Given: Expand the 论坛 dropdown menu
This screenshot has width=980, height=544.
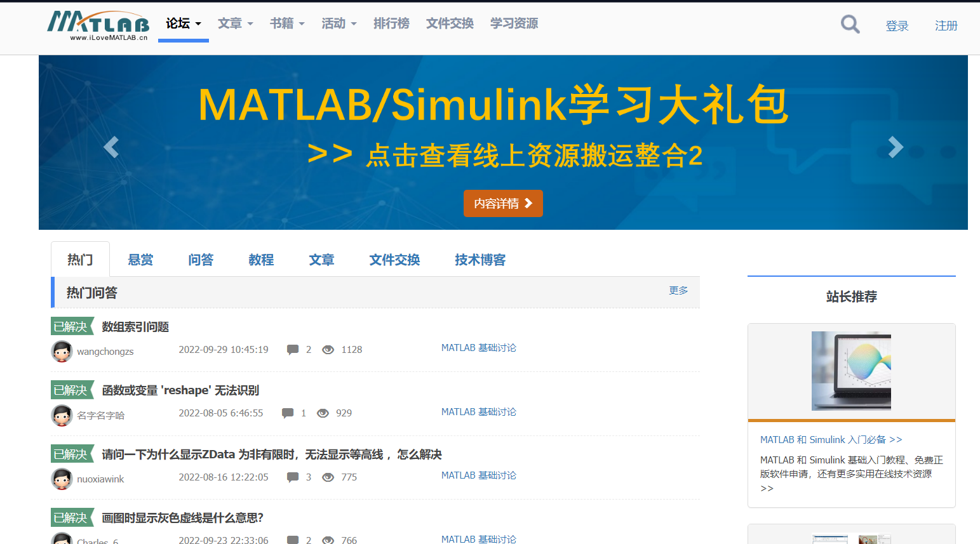Looking at the screenshot, I should coord(183,23).
